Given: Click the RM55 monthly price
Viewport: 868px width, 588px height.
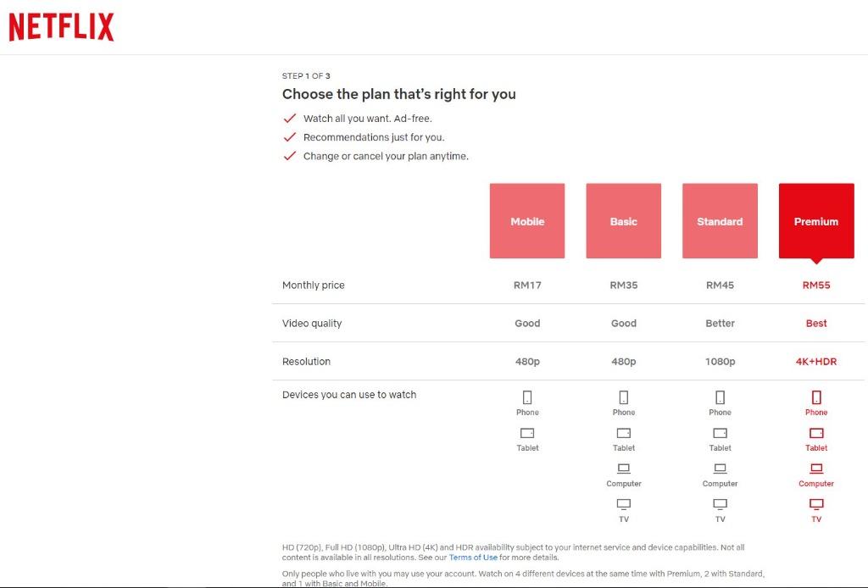Looking at the screenshot, I should coord(816,285).
